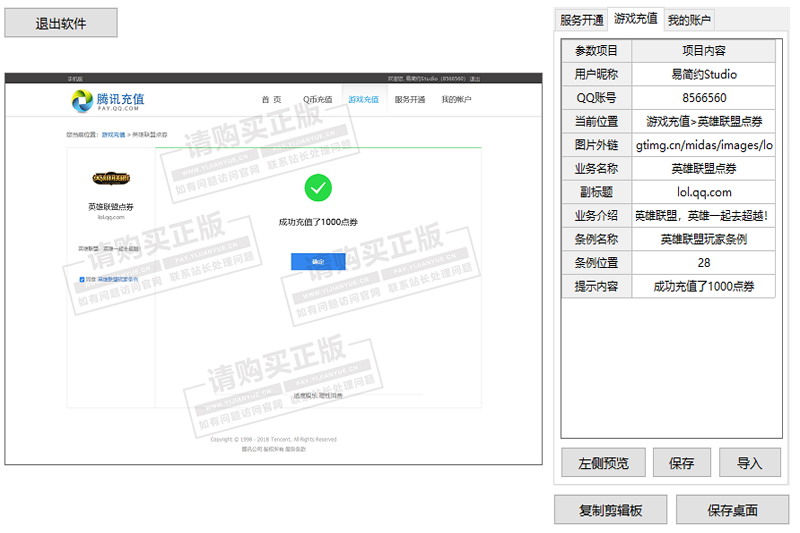Click the League of Legends logo

point(110,179)
